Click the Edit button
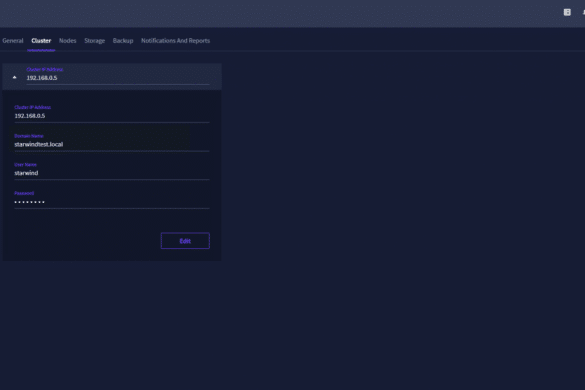The height and width of the screenshot is (390, 585). [x=185, y=241]
